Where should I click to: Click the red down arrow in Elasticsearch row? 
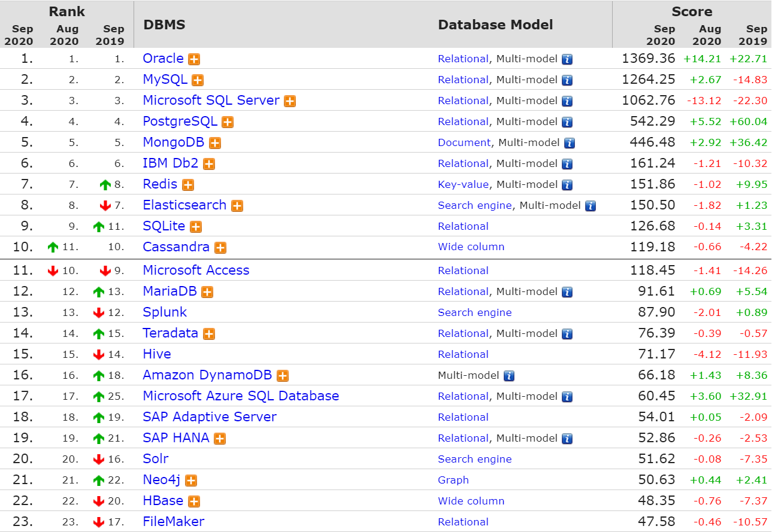pyautogui.click(x=106, y=206)
